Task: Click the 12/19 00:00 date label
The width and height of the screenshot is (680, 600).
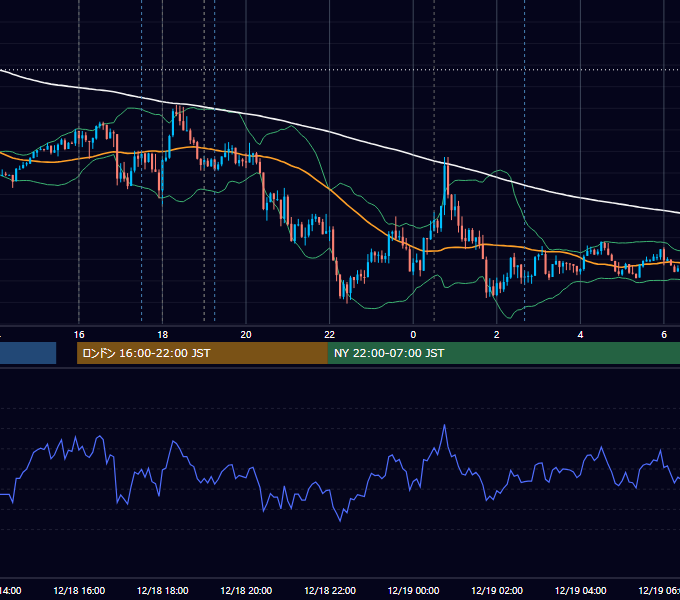Action: point(413,590)
